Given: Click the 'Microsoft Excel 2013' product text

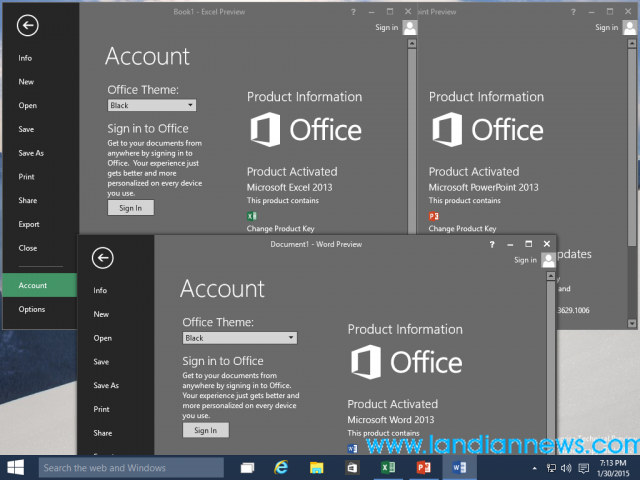Looking at the screenshot, I should [289, 187].
